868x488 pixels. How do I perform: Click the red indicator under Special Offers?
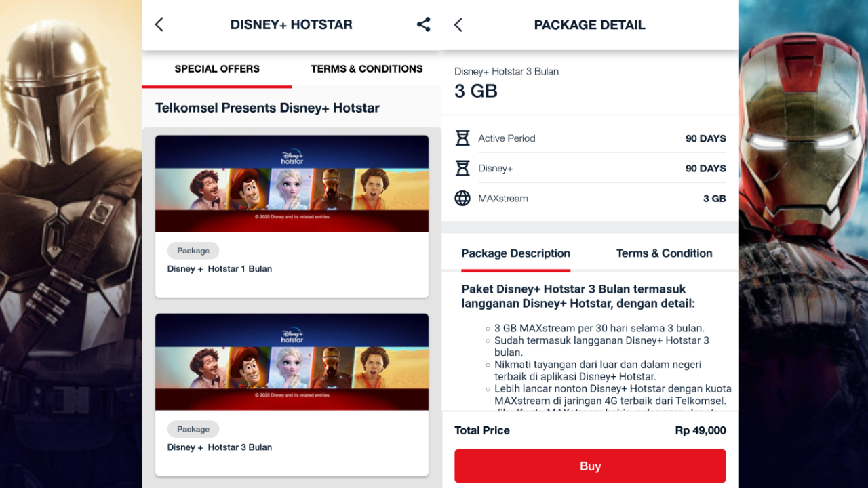click(217, 86)
